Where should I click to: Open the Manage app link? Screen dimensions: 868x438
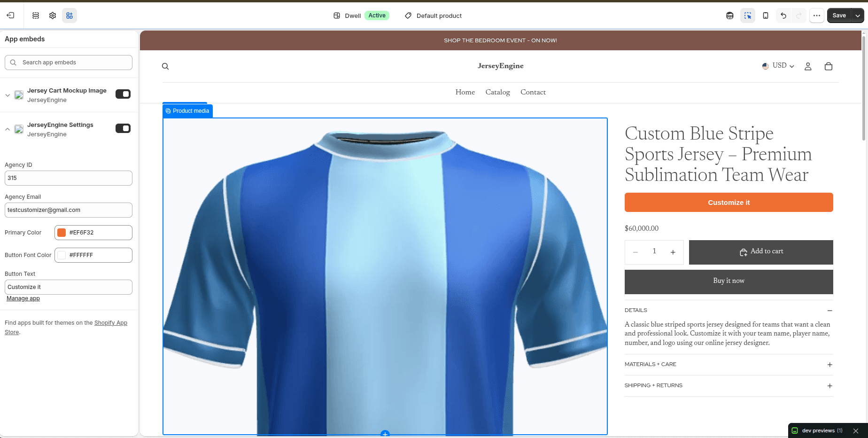(23, 298)
